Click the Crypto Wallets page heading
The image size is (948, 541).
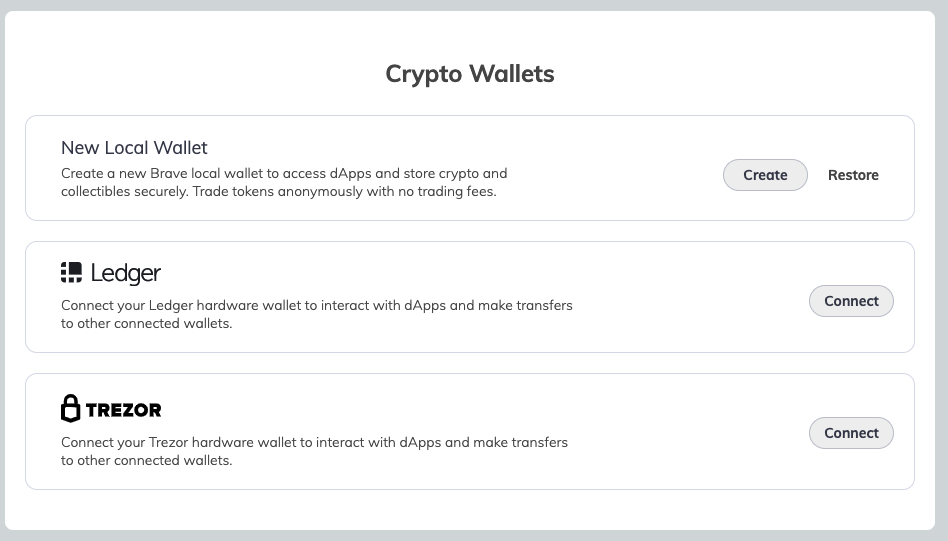tap(470, 74)
